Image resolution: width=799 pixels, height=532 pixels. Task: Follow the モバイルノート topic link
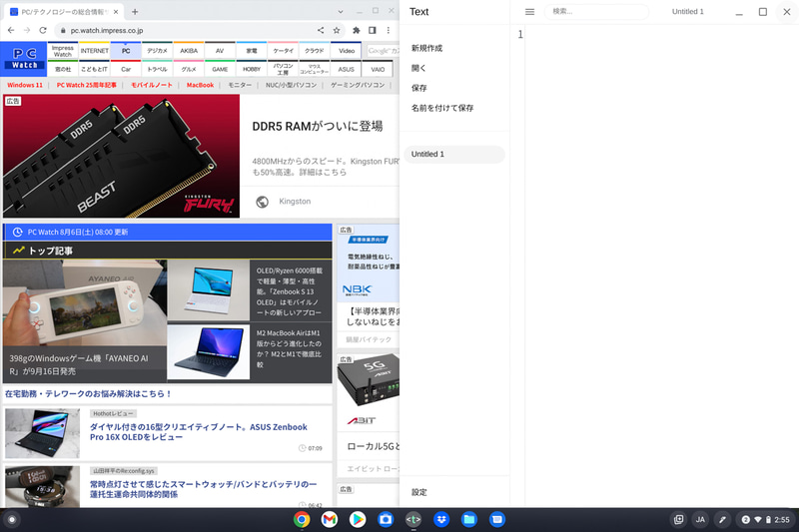(152, 85)
